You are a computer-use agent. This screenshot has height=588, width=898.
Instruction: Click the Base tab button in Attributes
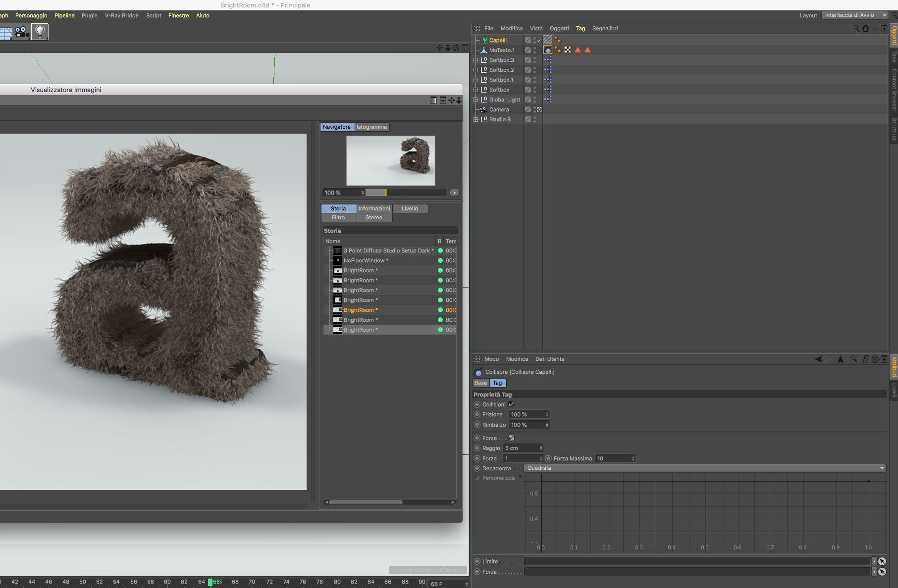[x=480, y=383]
